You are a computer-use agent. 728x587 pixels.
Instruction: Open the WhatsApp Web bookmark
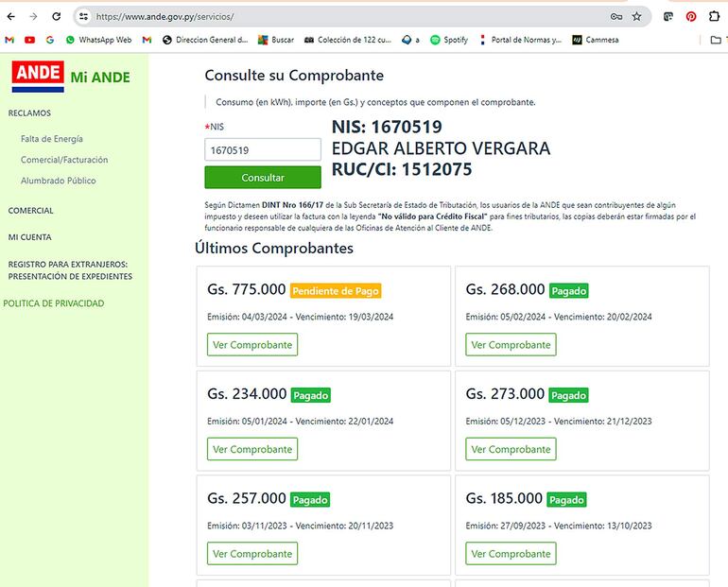97,40
